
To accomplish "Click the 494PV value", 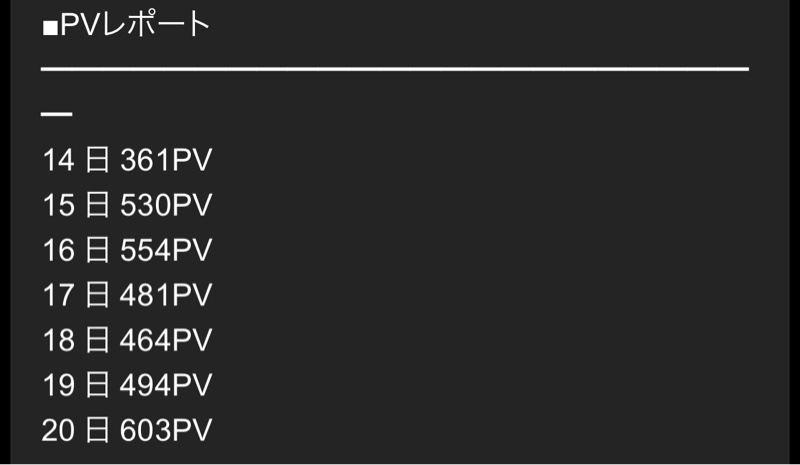I will pos(166,384).
